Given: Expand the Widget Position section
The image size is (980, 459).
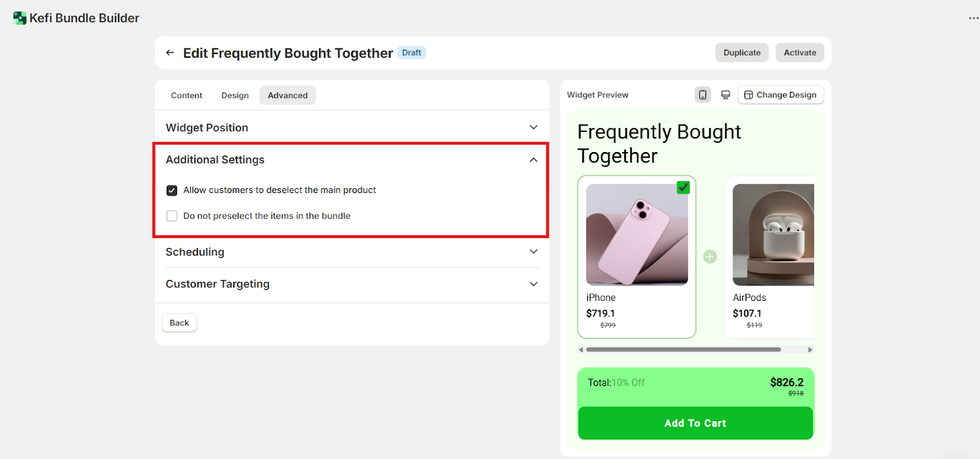Looking at the screenshot, I should 533,127.
